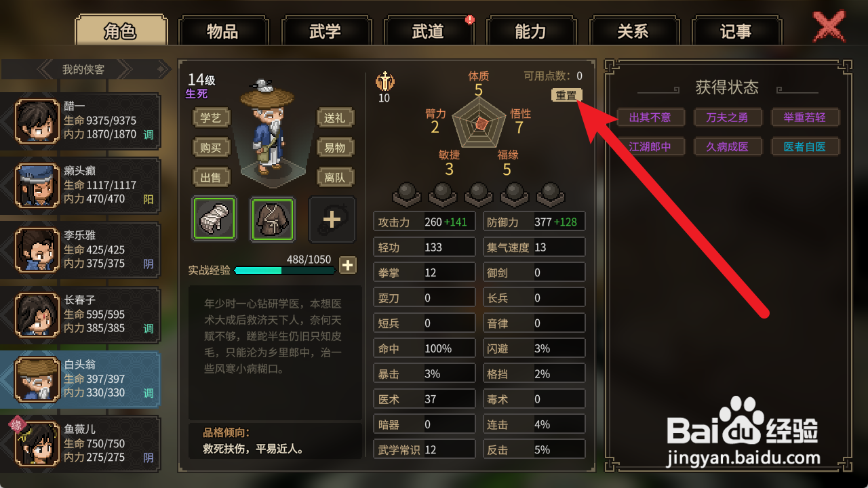Add item to empty accessory slot

(x=332, y=219)
